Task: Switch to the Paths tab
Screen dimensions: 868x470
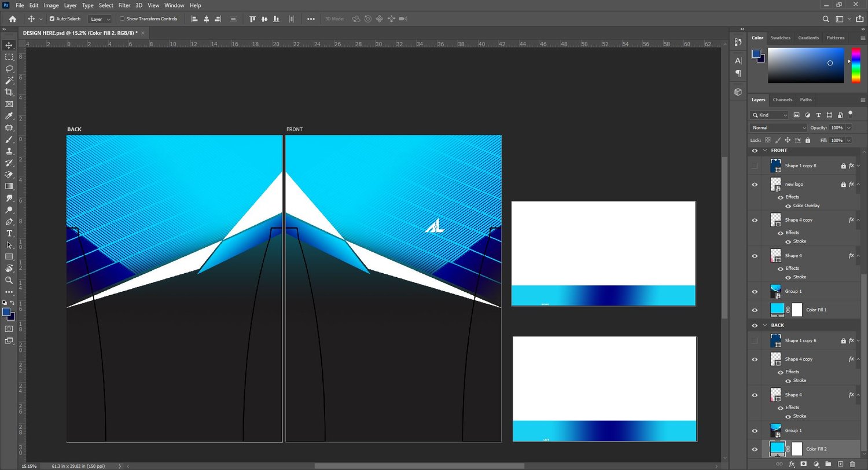Action: [x=806, y=100]
